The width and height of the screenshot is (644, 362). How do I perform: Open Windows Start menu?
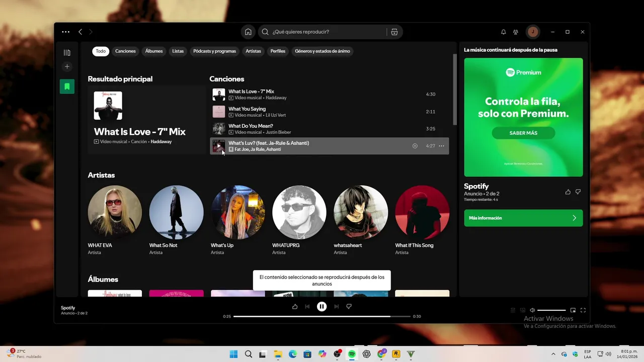pos(233,354)
